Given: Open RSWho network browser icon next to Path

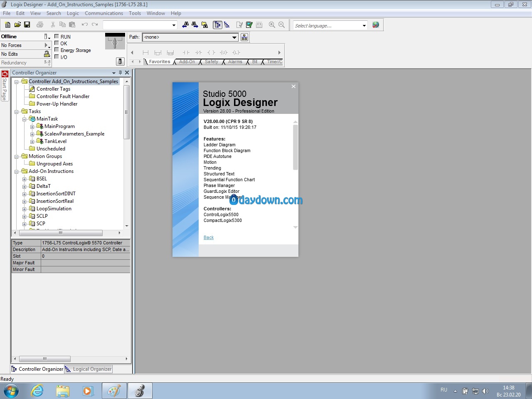Looking at the screenshot, I should 244,37.
